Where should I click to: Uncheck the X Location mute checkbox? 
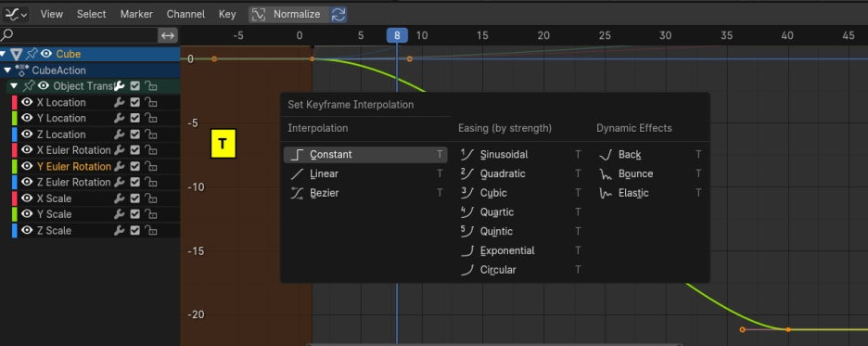[x=134, y=102]
